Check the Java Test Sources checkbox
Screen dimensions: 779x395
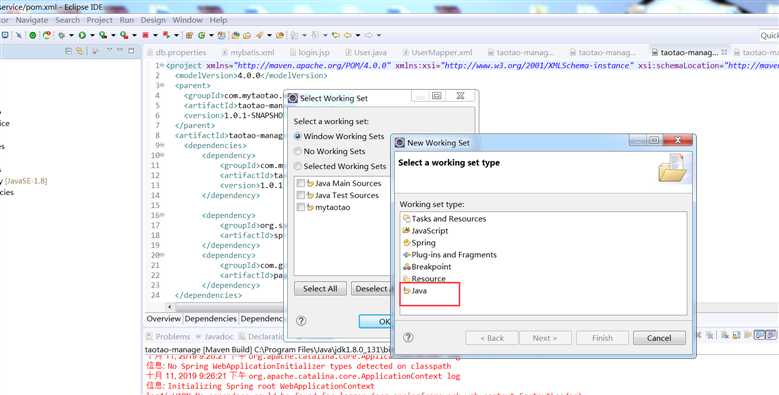[301, 195]
